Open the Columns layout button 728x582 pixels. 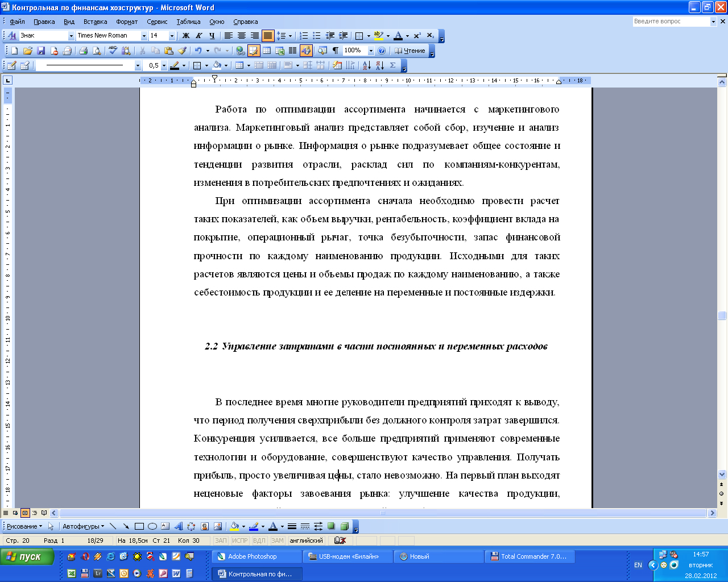pos(293,51)
